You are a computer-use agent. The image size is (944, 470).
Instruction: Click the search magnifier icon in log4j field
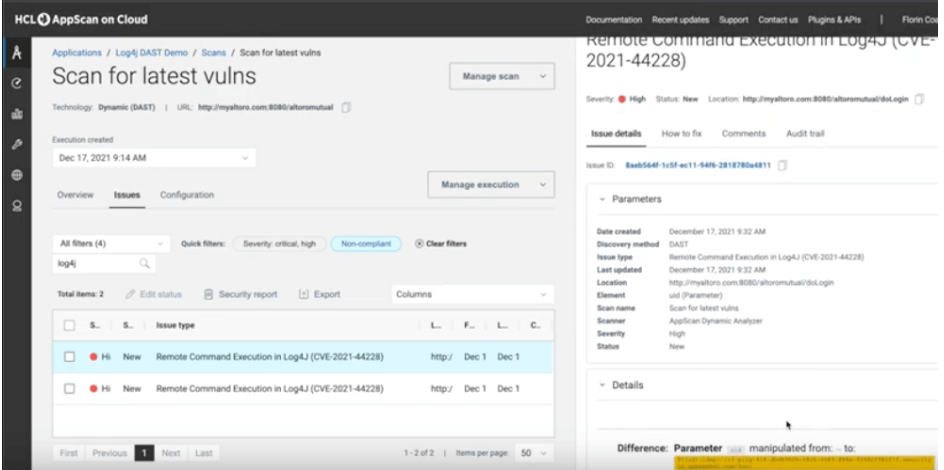[x=144, y=264]
